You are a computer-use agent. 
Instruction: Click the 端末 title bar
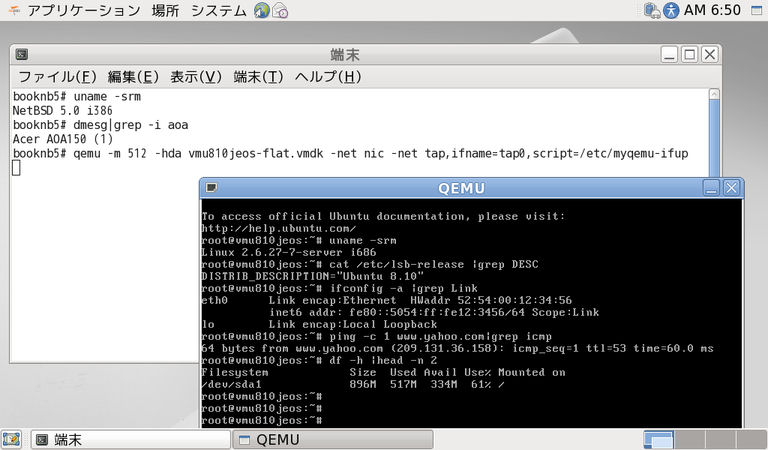point(345,54)
